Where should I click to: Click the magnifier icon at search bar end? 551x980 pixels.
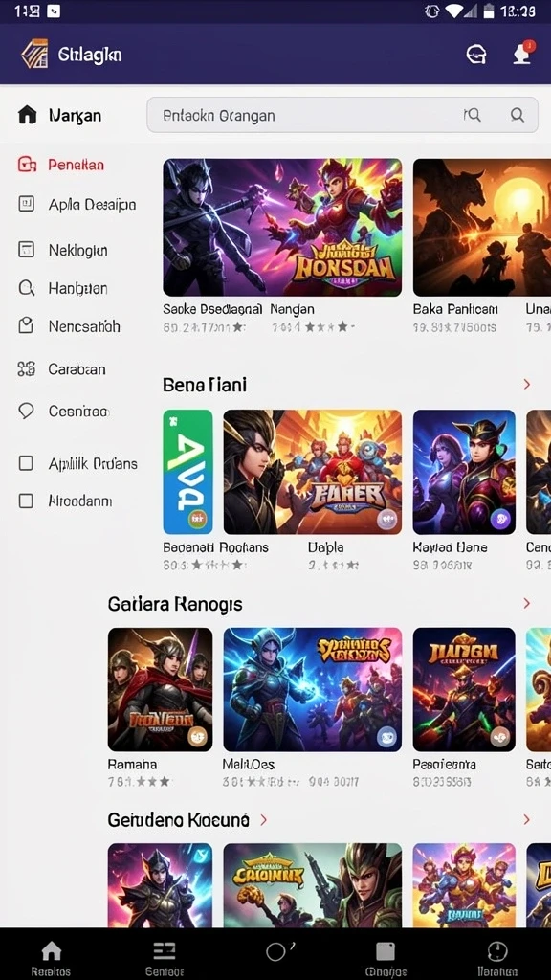point(518,115)
